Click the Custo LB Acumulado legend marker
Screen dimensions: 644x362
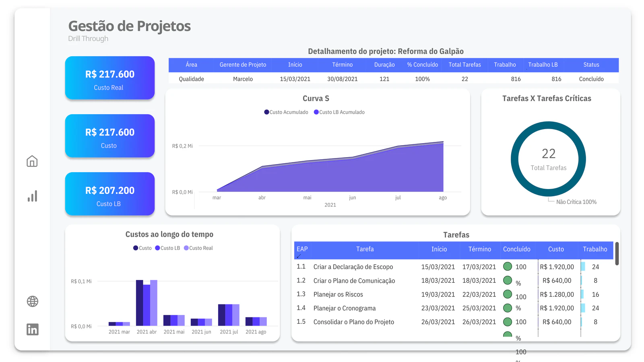pos(316,112)
